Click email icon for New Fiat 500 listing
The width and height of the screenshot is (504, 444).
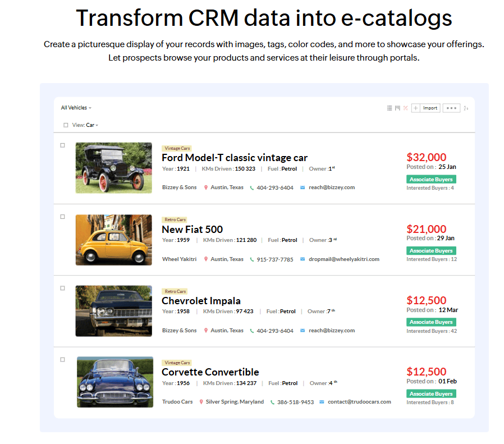(303, 259)
